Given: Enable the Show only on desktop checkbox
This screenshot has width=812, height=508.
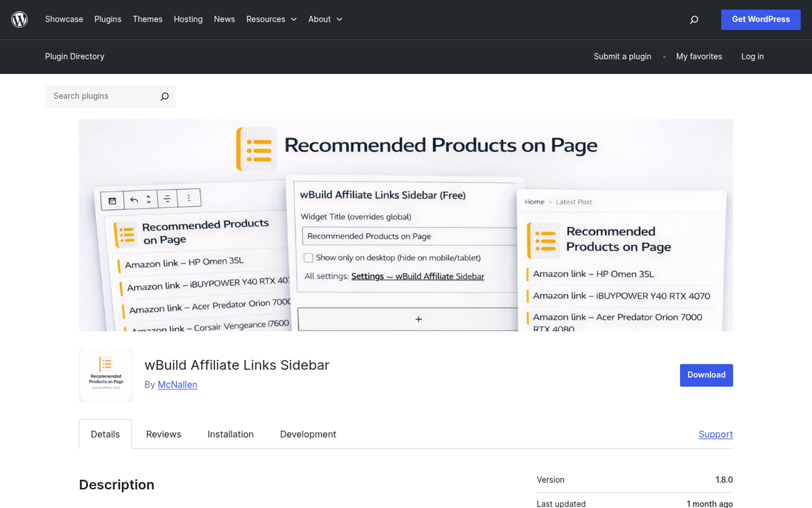Looking at the screenshot, I should point(309,257).
